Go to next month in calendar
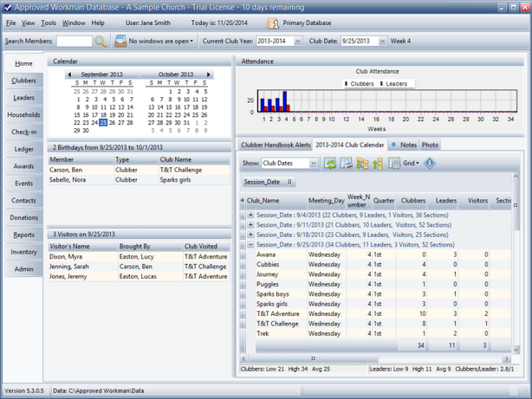 pos(209,75)
